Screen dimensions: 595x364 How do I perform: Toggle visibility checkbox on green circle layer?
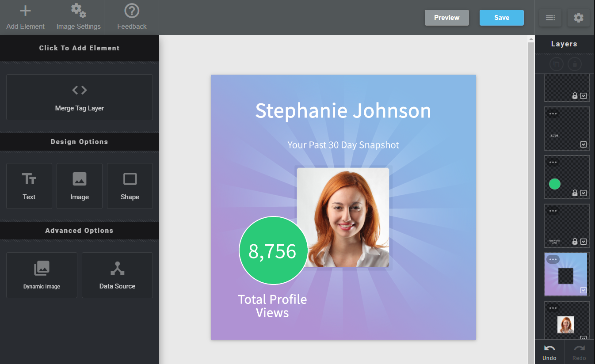pos(584,193)
